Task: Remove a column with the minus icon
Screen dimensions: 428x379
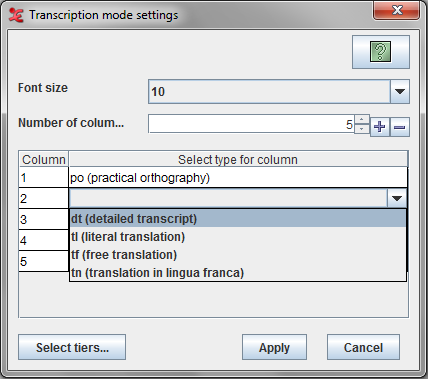Action: click(400, 127)
